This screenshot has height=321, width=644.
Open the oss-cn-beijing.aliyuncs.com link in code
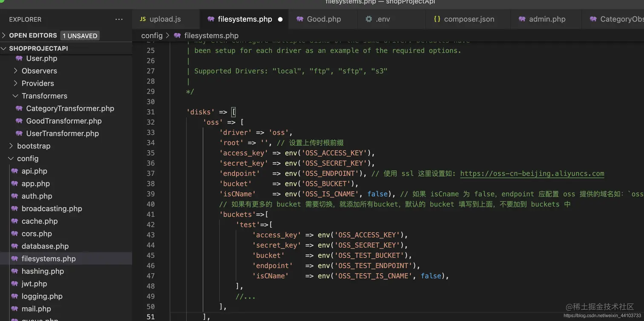pyautogui.click(x=532, y=174)
